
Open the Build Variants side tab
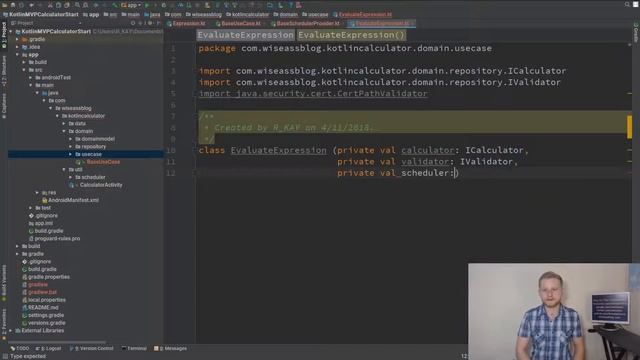4,282
